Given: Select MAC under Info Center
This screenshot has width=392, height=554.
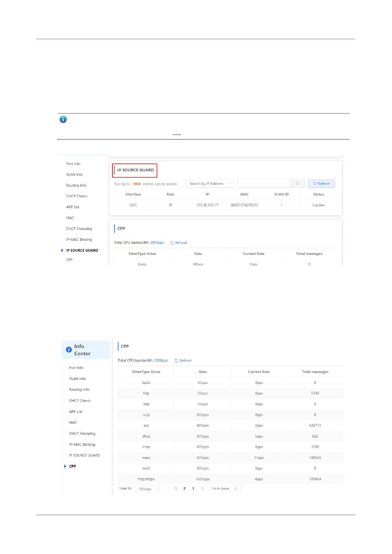Looking at the screenshot, I should click(x=73, y=422).
